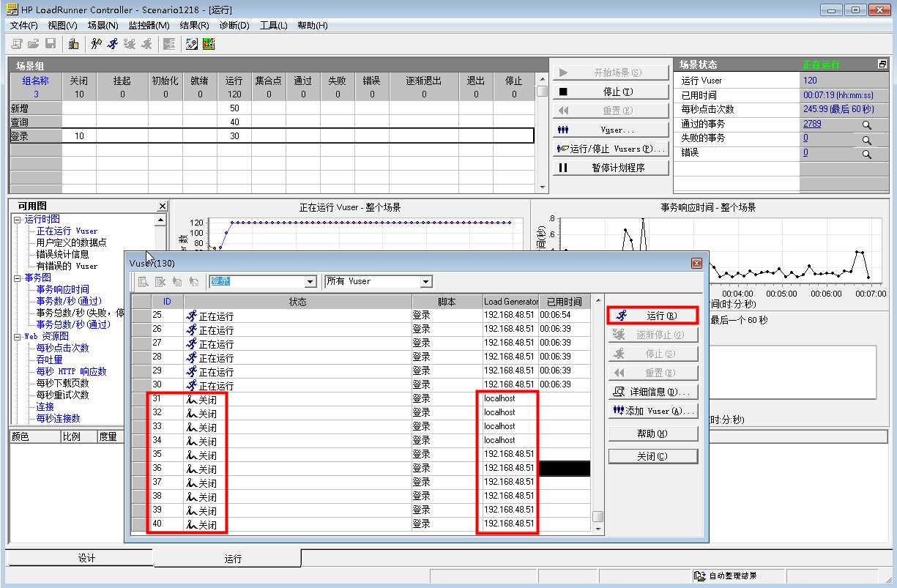Switch to the 运行 tab at the bottom

pyautogui.click(x=227, y=558)
